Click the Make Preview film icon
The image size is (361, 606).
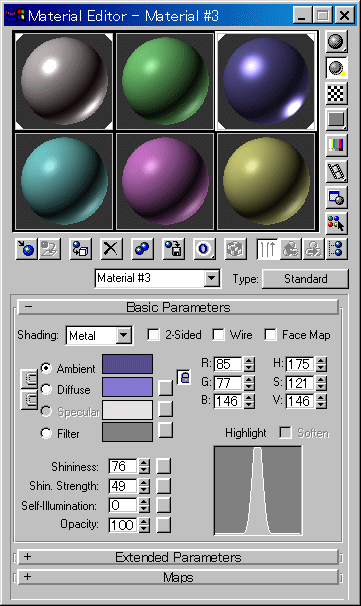pos(336,172)
